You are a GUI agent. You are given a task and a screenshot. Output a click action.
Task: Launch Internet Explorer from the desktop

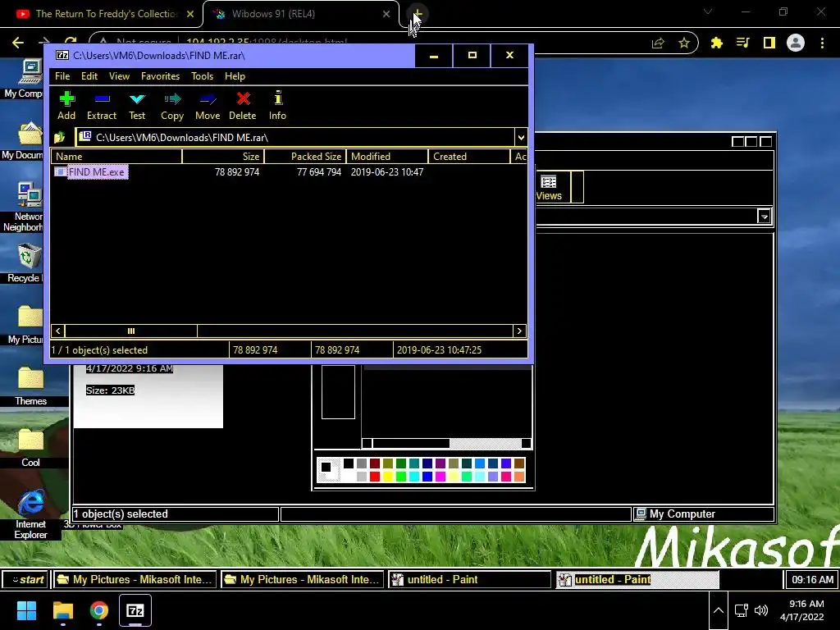point(31,503)
